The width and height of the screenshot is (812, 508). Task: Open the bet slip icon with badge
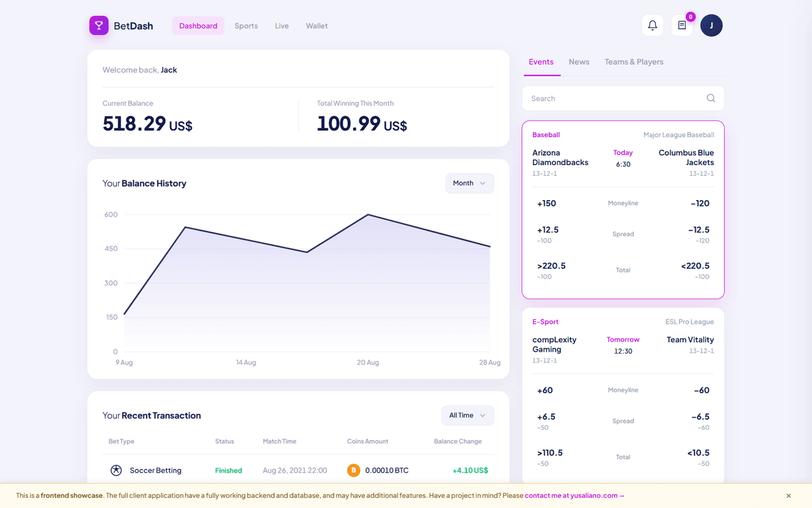pos(682,25)
